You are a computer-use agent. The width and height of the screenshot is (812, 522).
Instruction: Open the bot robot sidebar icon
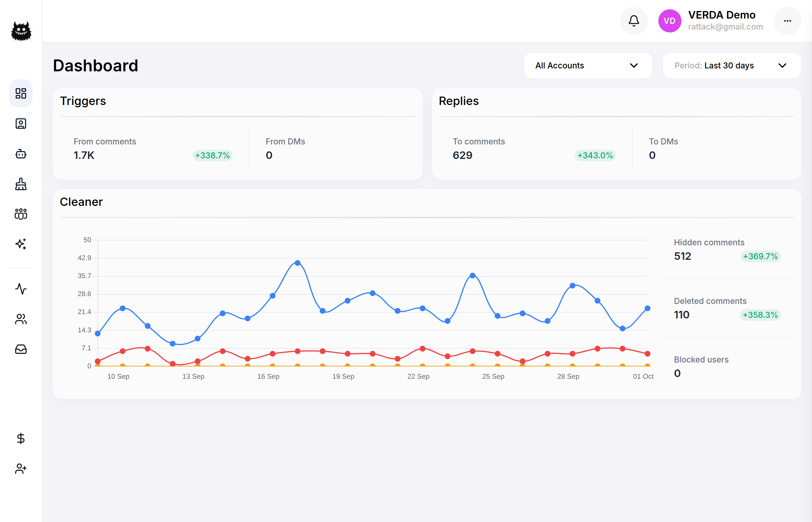point(21,154)
